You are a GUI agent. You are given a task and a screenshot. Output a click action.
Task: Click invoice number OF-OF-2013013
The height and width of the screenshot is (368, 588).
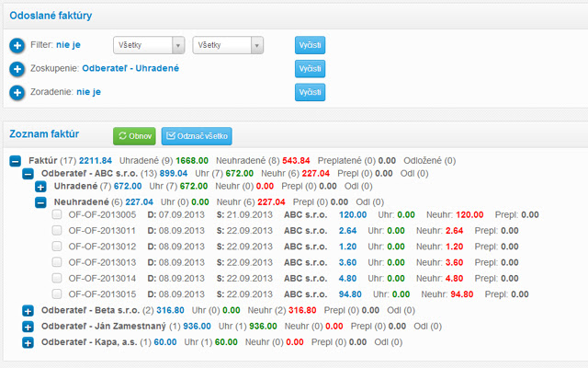click(102, 262)
